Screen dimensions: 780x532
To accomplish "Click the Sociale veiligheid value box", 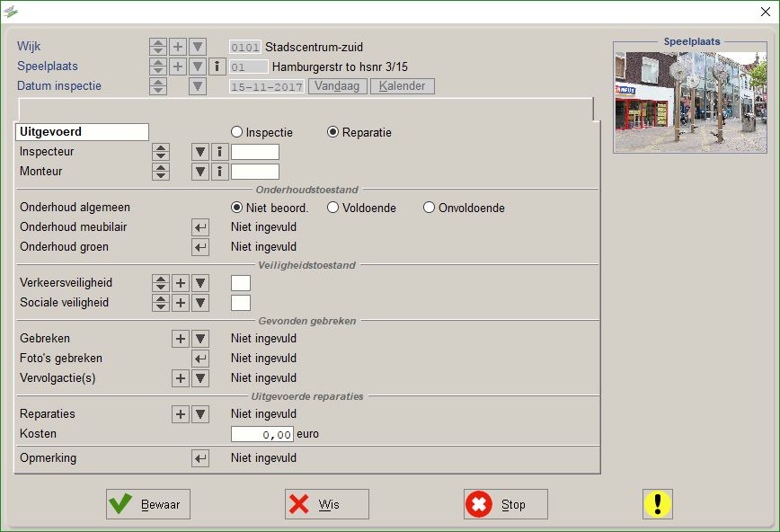I will (x=241, y=303).
